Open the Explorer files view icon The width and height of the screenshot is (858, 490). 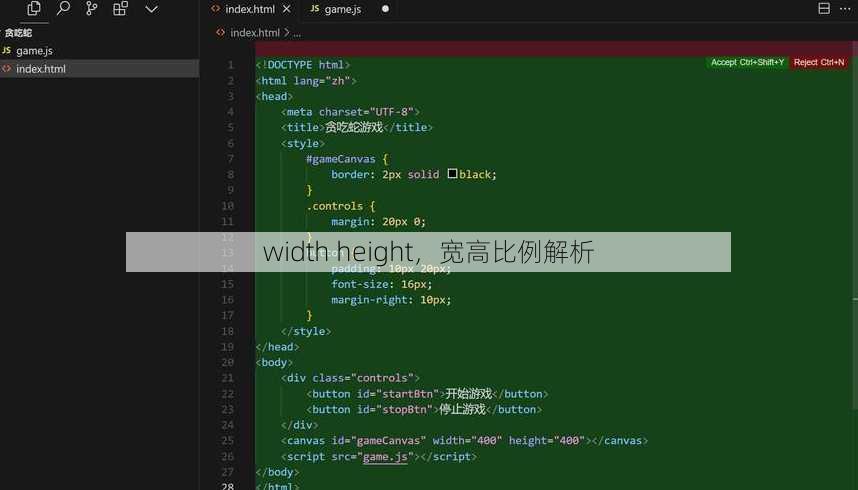pos(34,8)
